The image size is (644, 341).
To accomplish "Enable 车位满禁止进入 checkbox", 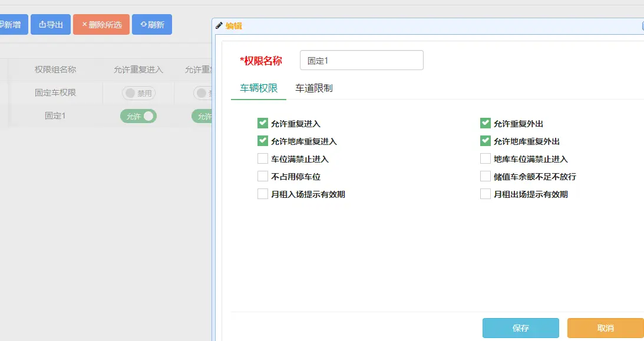I will [263, 158].
